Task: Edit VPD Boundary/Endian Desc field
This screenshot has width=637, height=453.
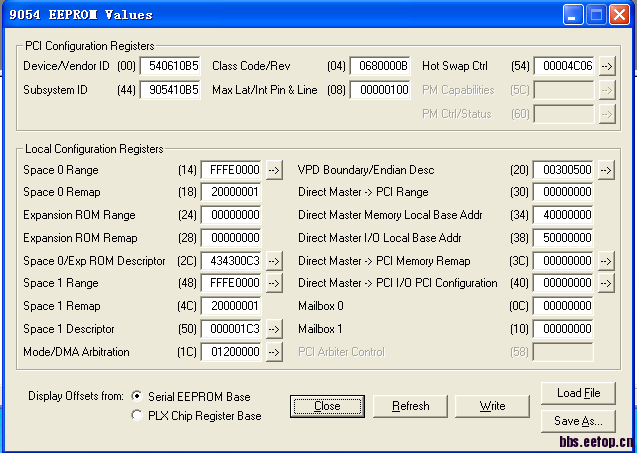Action: (x=563, y=170)
